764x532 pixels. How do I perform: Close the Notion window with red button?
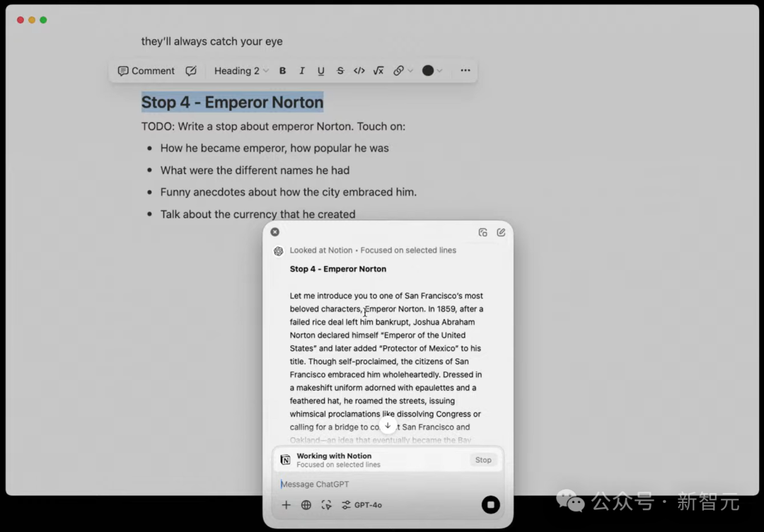pos(20,20)
